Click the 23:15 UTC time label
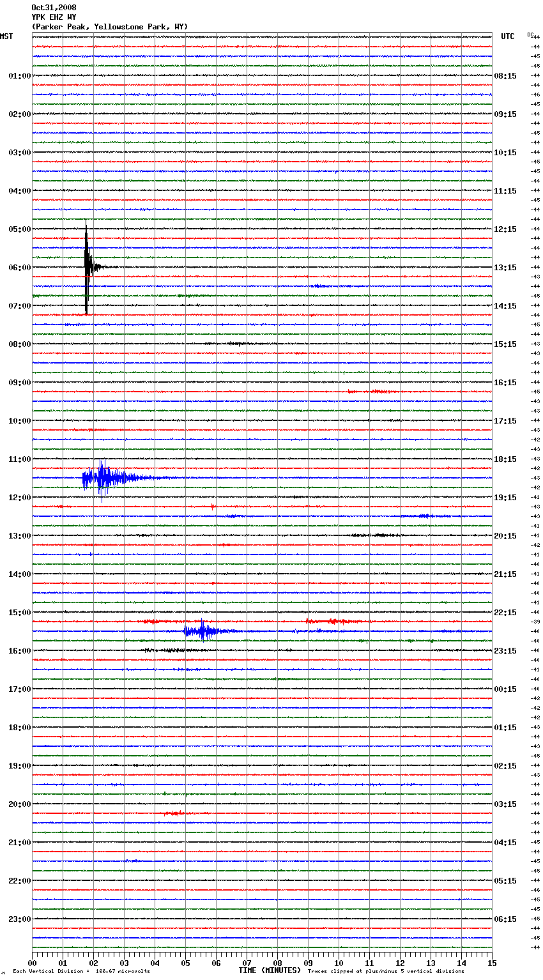543x980 pixels. point(505,651)
